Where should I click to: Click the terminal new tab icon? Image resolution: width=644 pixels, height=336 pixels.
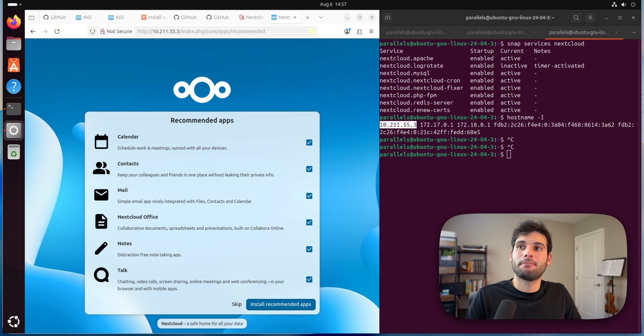point(387,18)
